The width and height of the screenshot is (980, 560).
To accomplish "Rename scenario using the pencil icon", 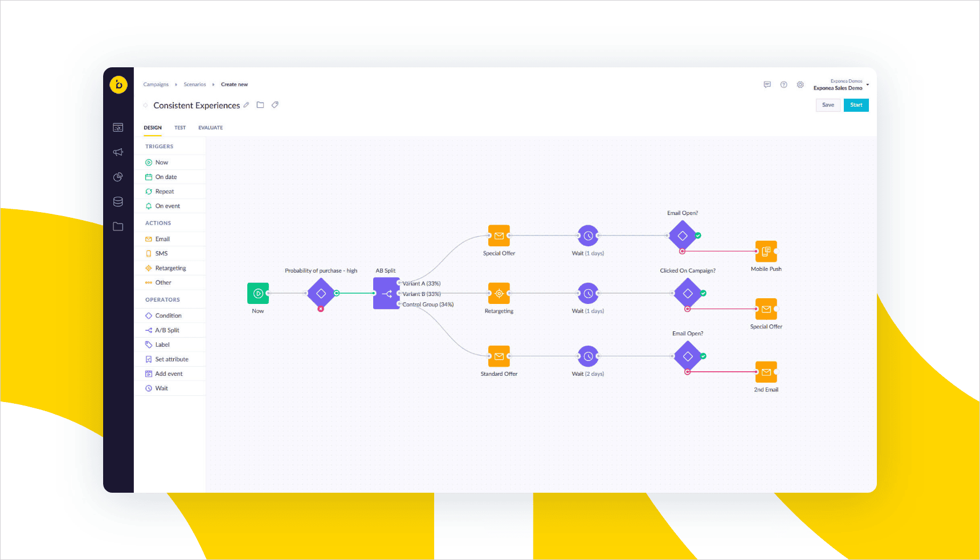I will [246, 105].
